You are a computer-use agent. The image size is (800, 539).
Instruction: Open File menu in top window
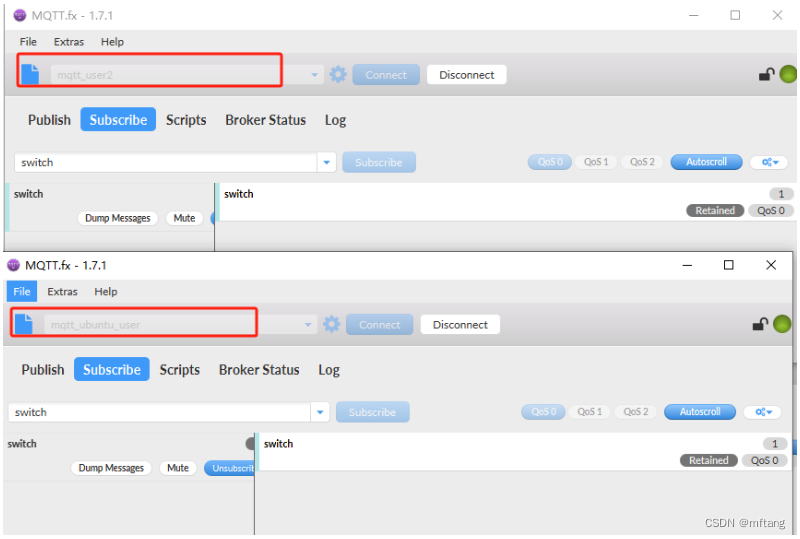pos(28,42)
